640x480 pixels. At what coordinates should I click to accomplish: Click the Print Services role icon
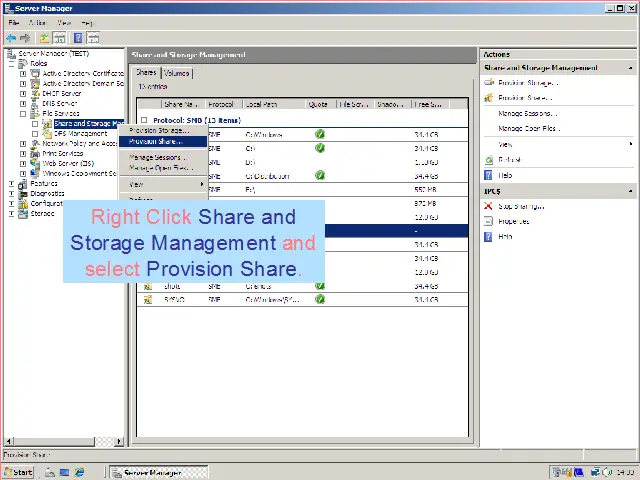tap(36, 153)
